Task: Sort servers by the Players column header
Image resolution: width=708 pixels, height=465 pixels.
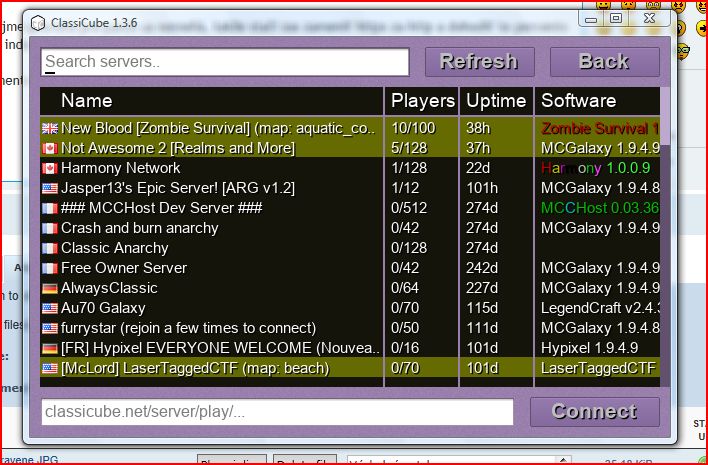Action: coord(422,101)
